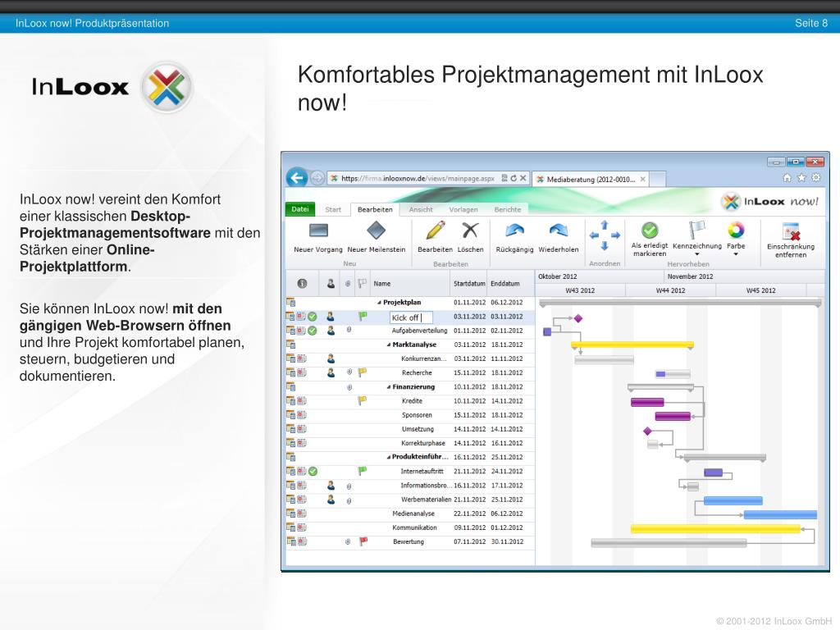This screenshot has height=630, width=840.
Task: Switch to the Ansicht ribbon tab
Action: (421, 209)
